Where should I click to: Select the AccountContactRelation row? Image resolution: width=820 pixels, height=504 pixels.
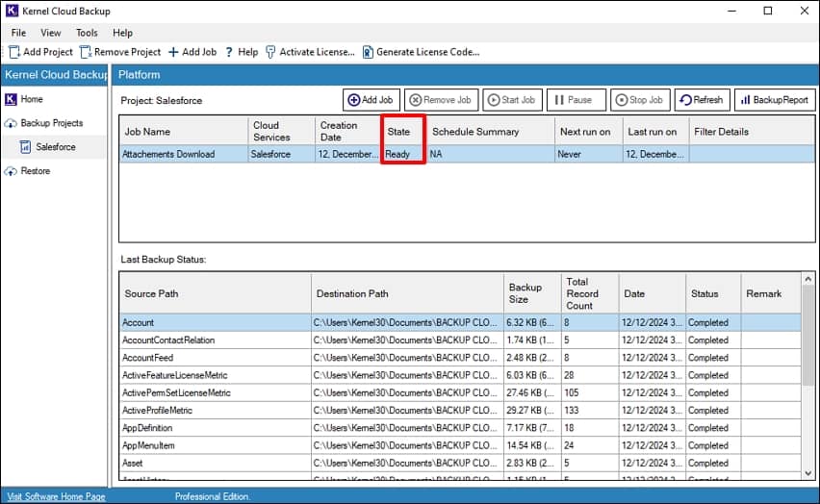point(460,340)
